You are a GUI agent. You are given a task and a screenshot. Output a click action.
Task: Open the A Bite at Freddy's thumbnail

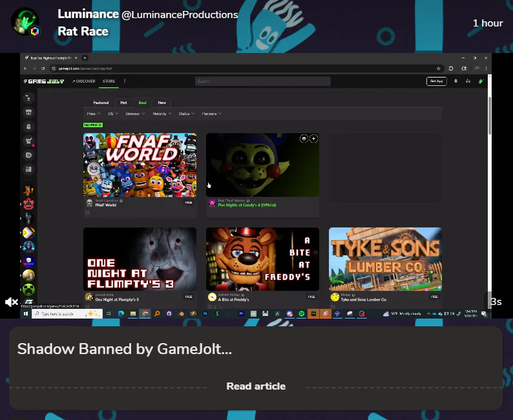262,259
